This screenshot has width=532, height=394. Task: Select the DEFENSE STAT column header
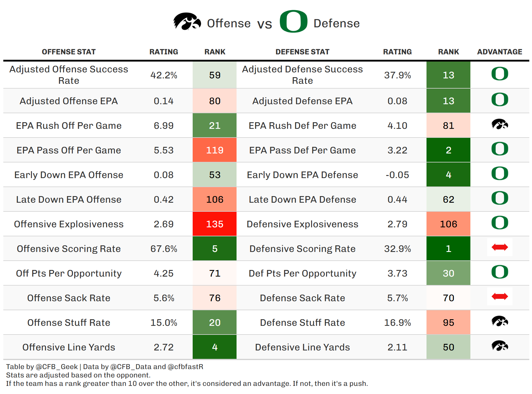pyautogui.click(x=302, y=52)
